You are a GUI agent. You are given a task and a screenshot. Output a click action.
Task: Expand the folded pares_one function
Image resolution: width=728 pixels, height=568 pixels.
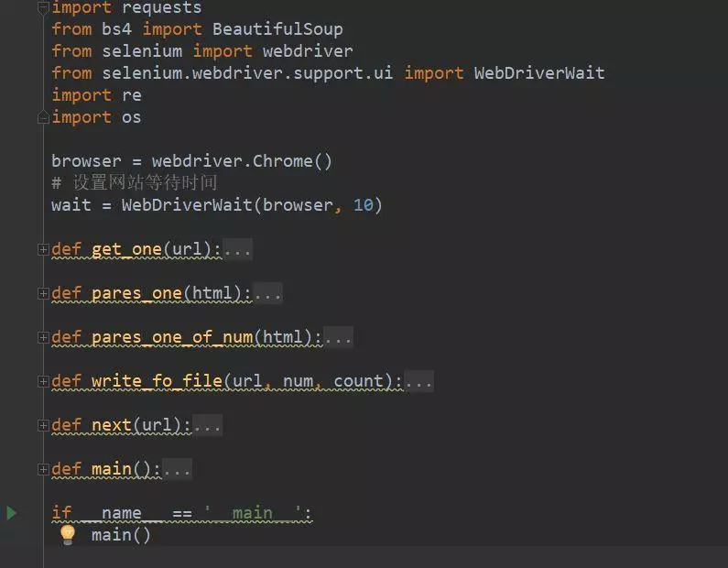[43, 293]
